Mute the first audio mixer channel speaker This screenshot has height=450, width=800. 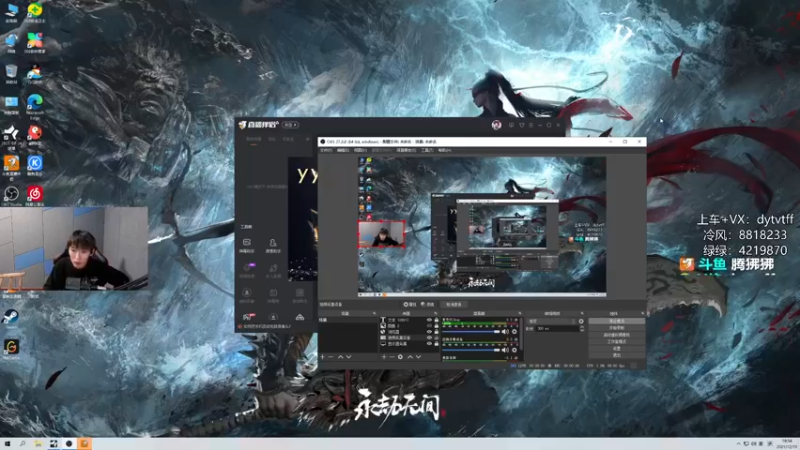(x=505, y=332)
